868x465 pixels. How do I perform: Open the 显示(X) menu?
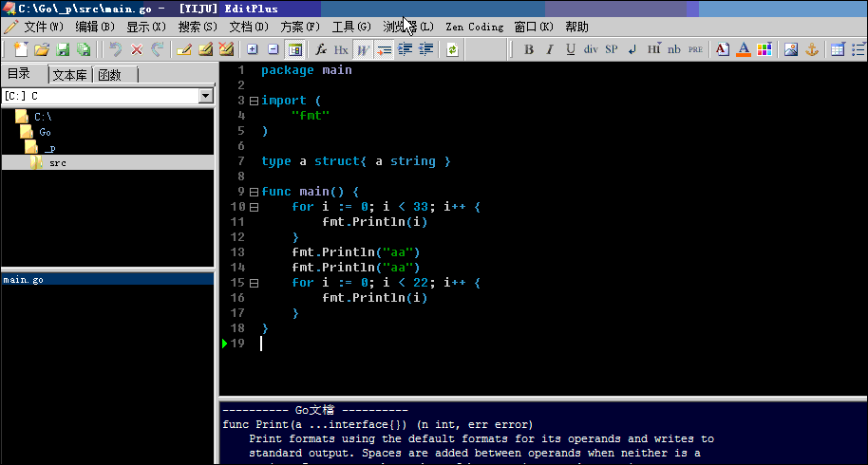(146, 27)
